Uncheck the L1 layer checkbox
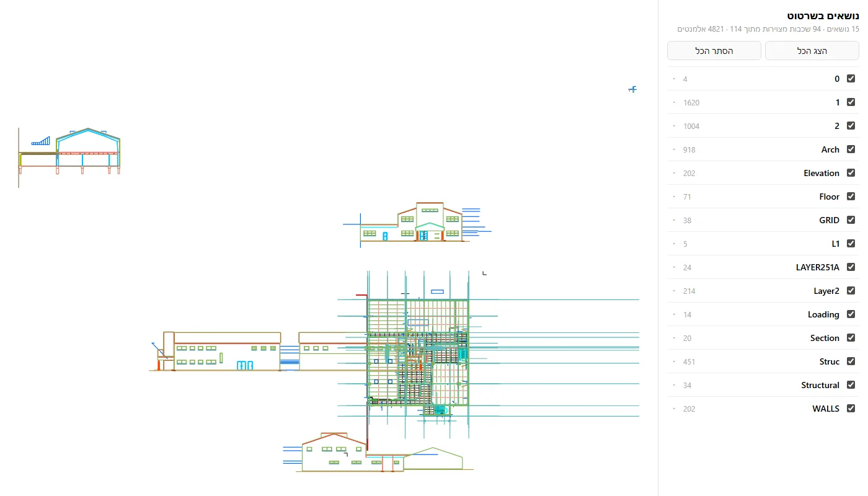This screenshot has height=496, width=868. click(851, 244)
